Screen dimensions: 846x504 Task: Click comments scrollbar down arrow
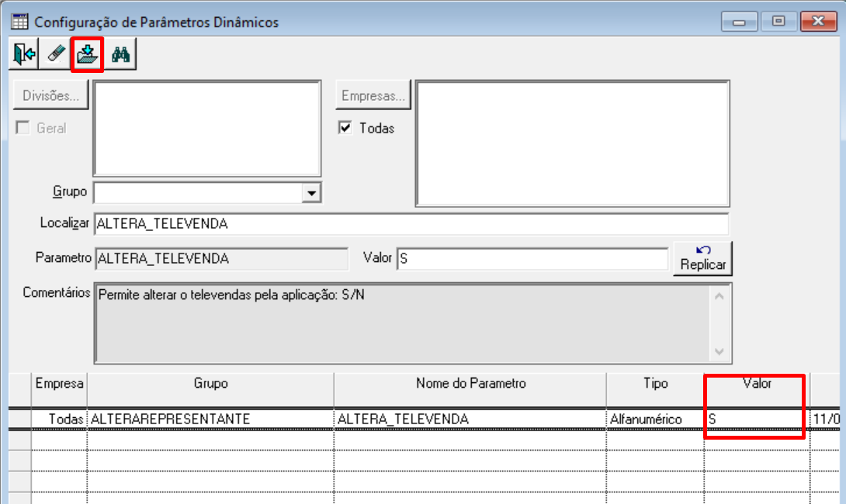[719, 351]
